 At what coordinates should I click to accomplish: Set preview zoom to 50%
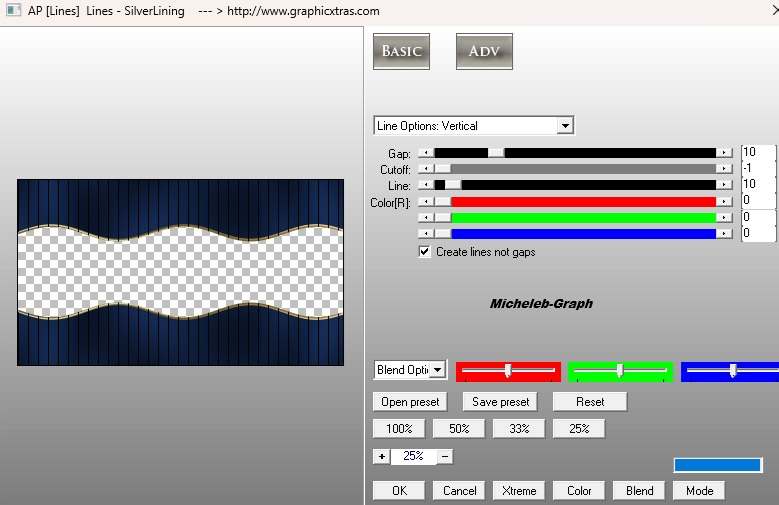(x=460, y=428)
